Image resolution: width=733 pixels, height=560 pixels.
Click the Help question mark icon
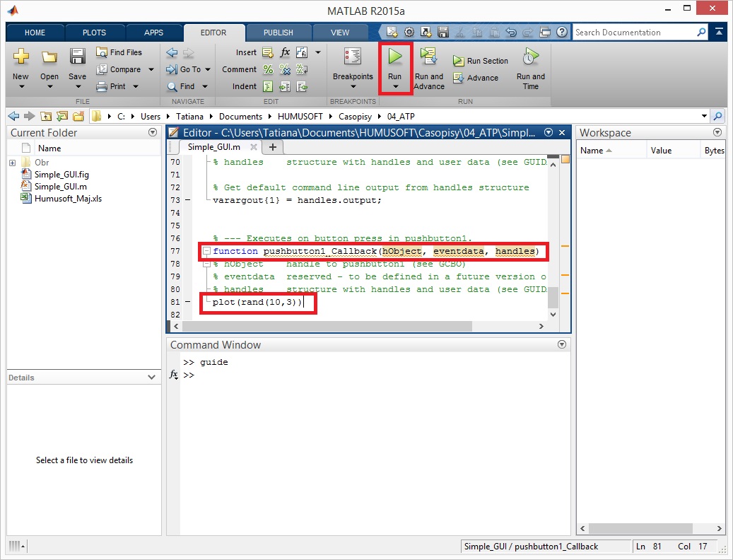(562, 33)
